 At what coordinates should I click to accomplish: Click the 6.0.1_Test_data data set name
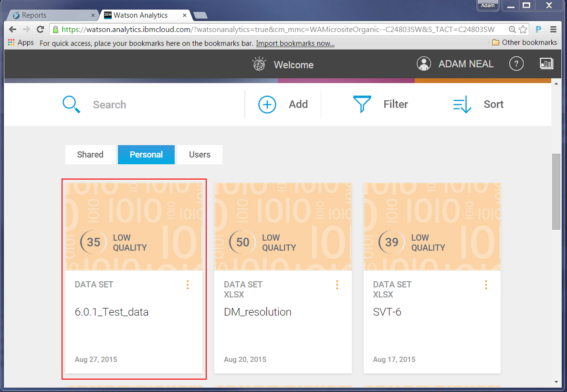(111, 312)
